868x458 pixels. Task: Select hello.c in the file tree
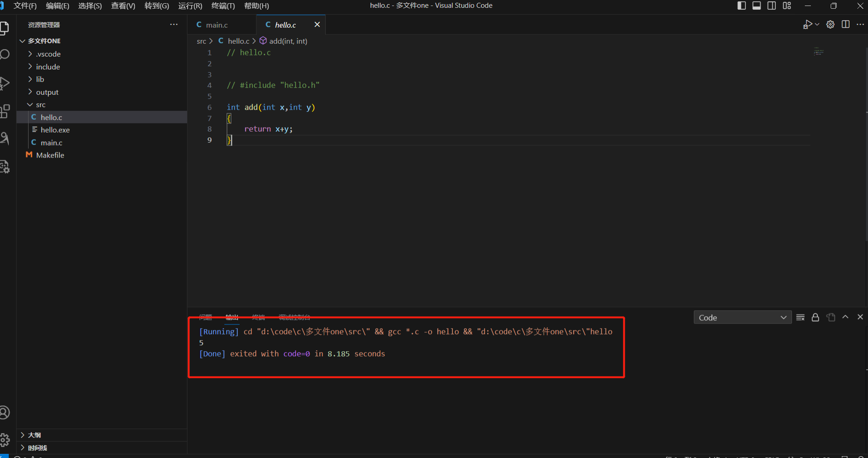(x=101, y=117)
